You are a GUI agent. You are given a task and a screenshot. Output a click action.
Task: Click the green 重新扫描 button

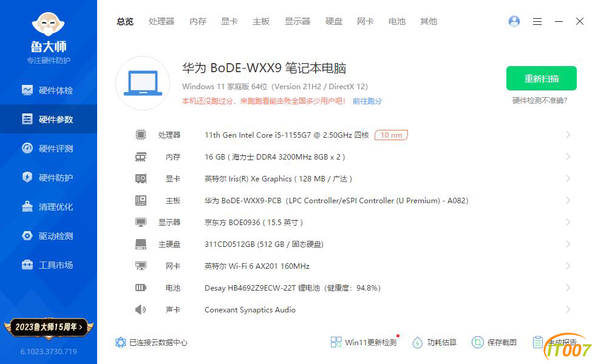[541, 78]
